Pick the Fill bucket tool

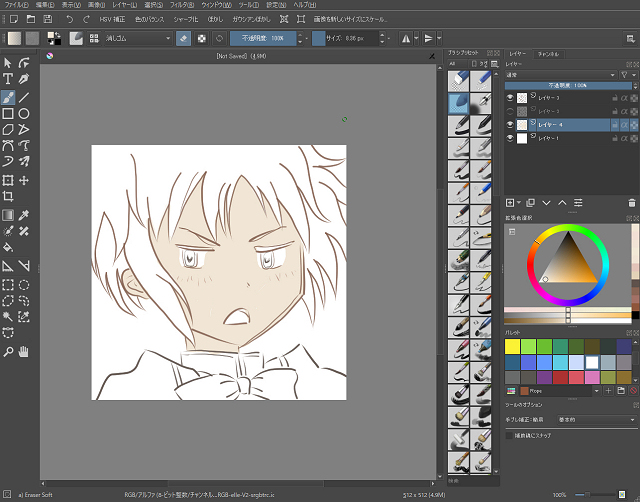tap(8, 247)
